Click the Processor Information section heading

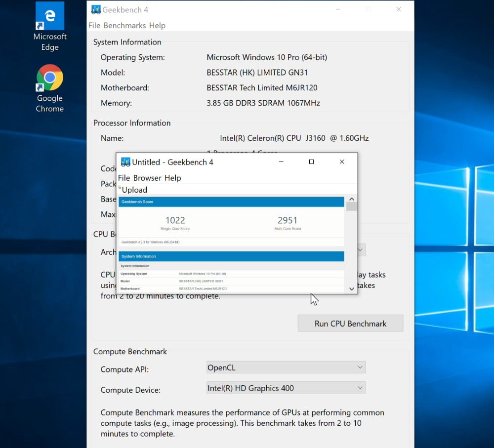click(132, 123)
